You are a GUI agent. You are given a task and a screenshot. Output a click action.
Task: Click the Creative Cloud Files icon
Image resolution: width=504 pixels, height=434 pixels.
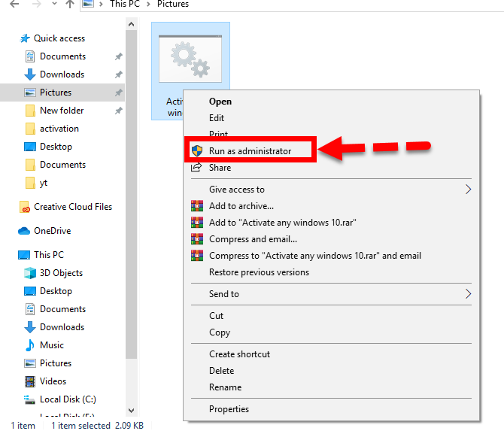coord(25,207)
